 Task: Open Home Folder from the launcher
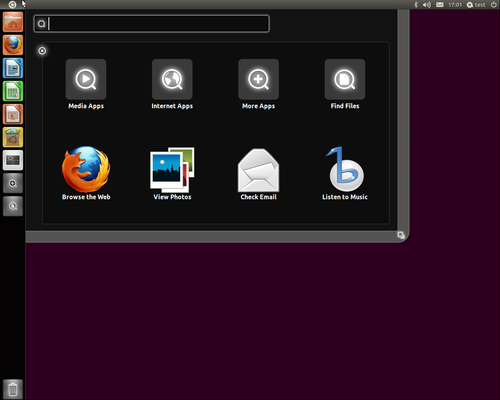pos(13,22)
